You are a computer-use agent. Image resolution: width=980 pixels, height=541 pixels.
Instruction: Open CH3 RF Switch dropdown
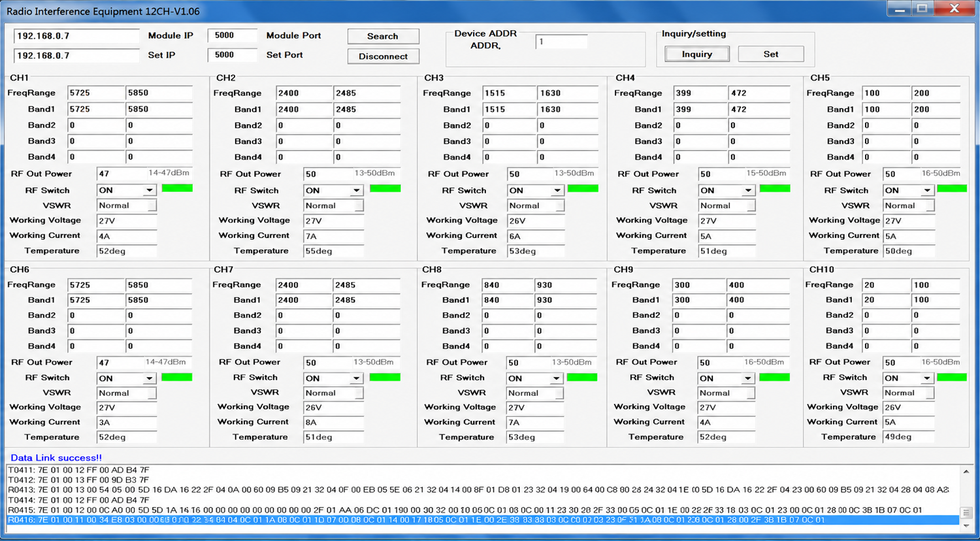(x=557, y=190)
